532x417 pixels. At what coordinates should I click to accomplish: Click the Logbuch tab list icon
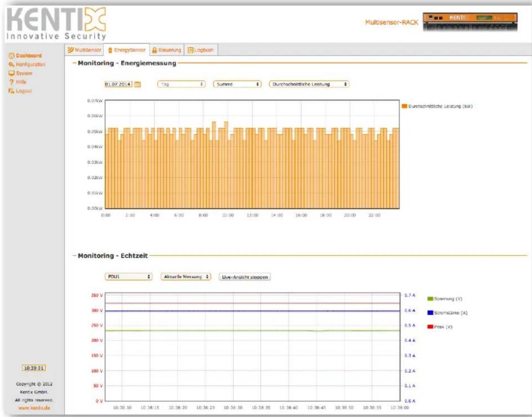pyautogui.click(x=190, y=50)
